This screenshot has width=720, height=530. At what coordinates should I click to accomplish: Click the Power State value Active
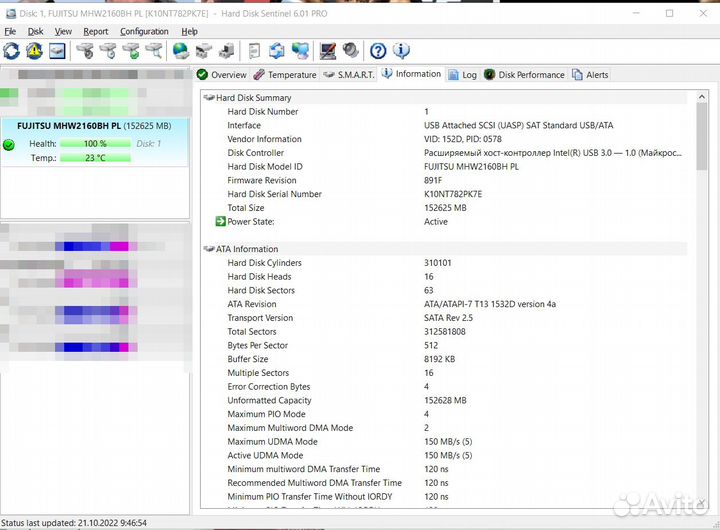click(435, 222)
